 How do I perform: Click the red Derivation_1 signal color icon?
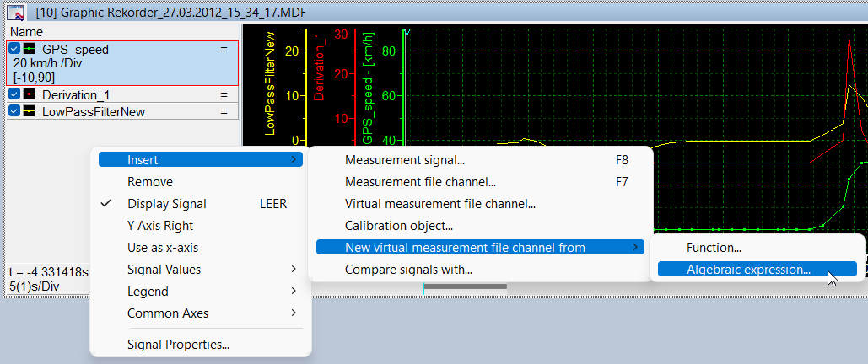click(x=30, y=94)
